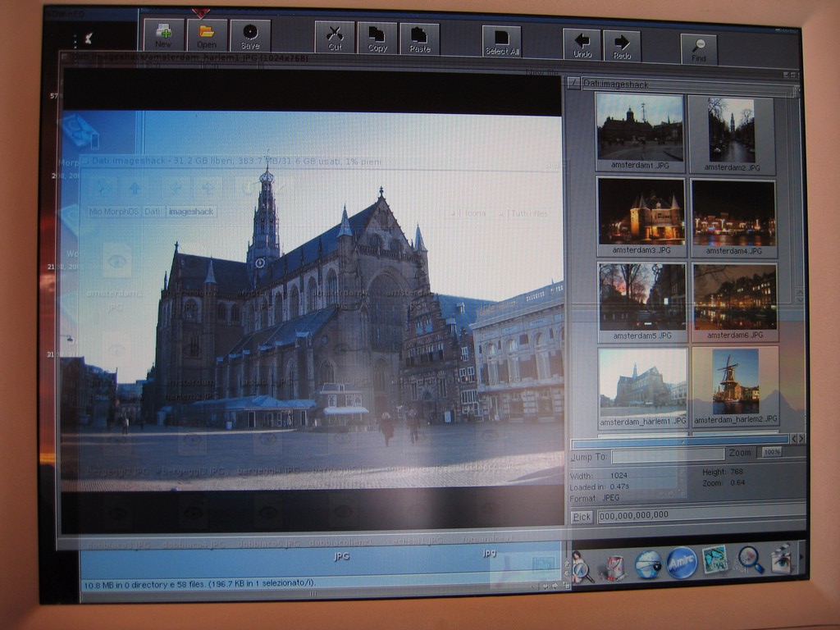Viewport: 840px width, 630px height.
Task: Click the right arrow of the thumbnail scrollbar
Action: coord(801,439)
